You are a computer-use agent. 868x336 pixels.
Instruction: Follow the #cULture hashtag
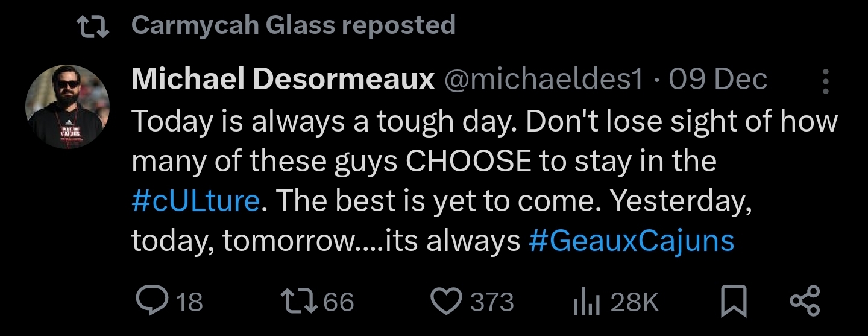(x=195, y=201)
